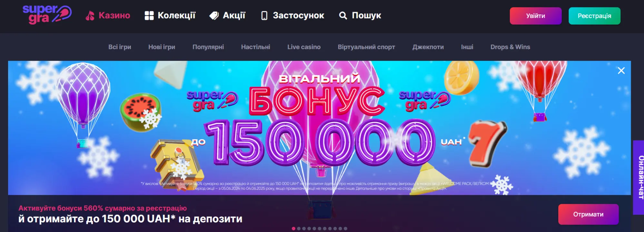Click the Реєстрація button
The image size is (644, 232).
(594, 16)
